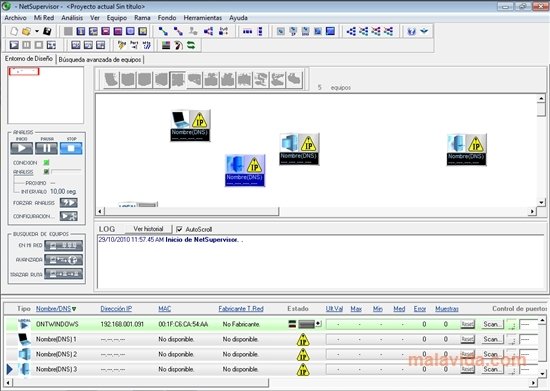Stop analysis with the blue STOP button
Screen dimensions: 550x391
click(71, 148)
